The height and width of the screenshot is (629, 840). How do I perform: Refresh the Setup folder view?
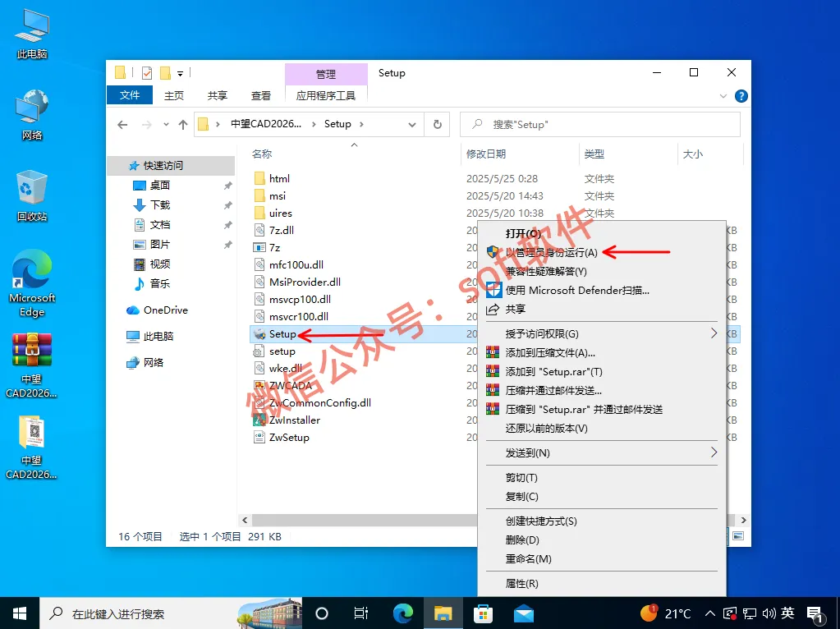click(x=437, y=124)
